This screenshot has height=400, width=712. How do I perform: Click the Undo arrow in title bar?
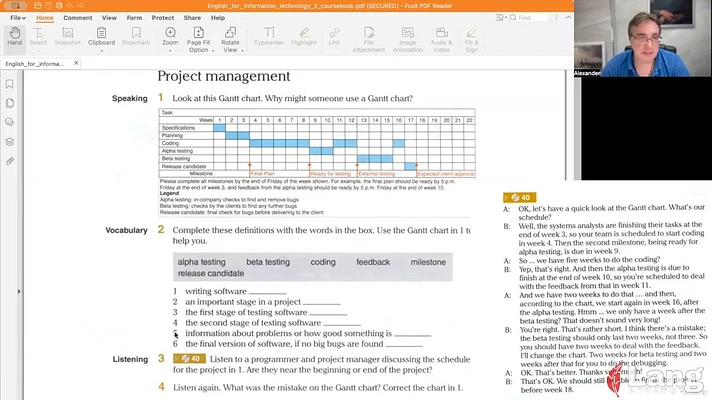70,6
